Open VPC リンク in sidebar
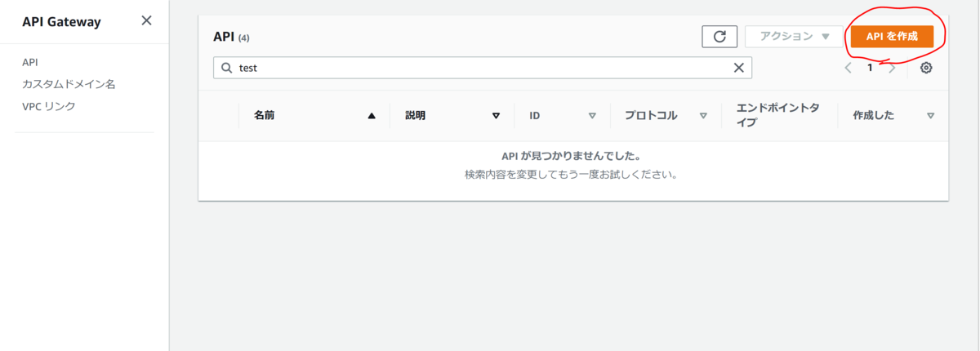 coord(49,106)
